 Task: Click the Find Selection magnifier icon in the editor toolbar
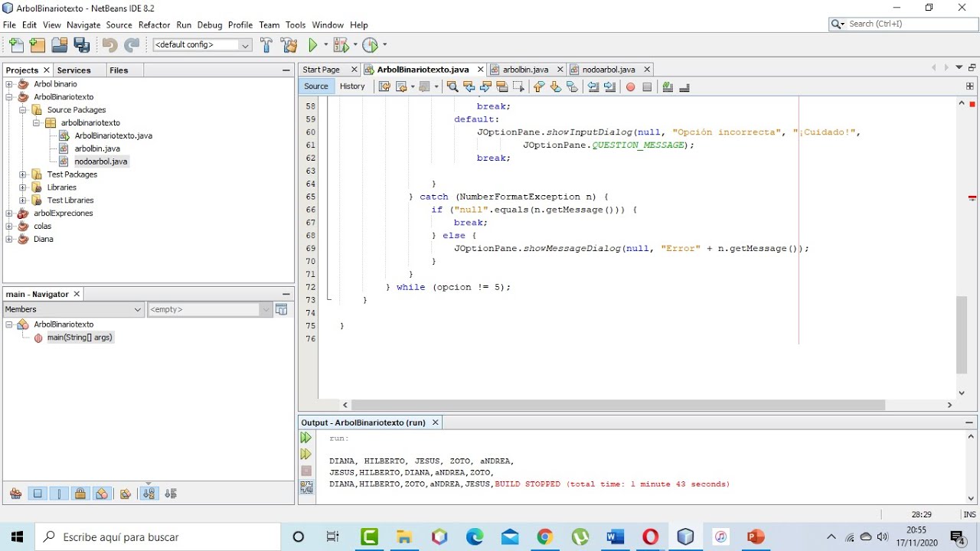[452, 86]
